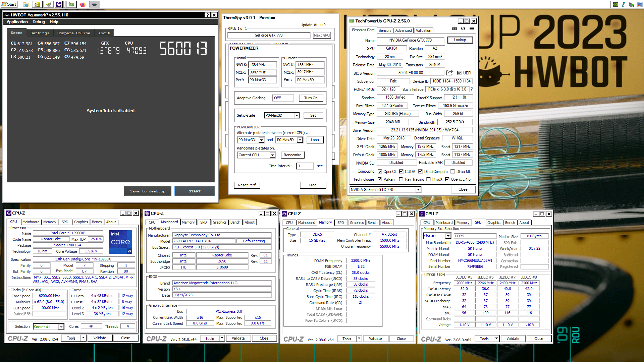Open the file explorer from the taskbar
This screenshot has height=362, width=644.
(26, 4)
